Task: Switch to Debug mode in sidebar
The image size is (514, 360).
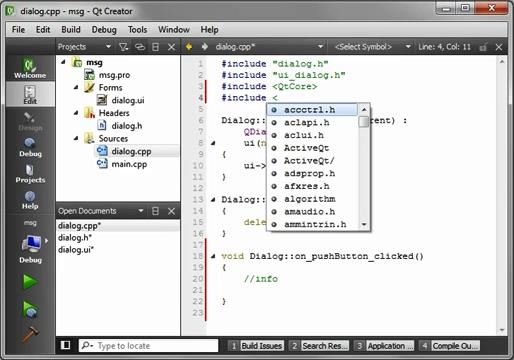Action: pyautogui.click(x=30, y=147)
